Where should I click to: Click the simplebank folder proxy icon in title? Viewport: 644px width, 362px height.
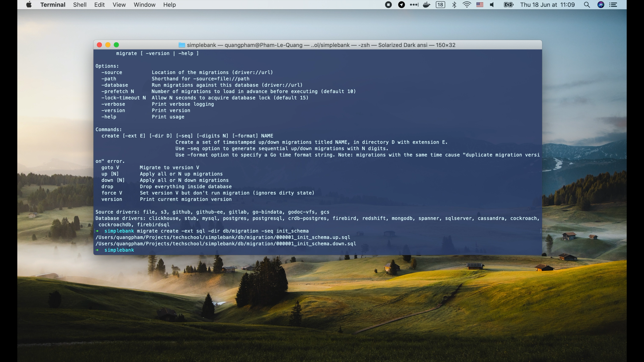pos(182,45)
